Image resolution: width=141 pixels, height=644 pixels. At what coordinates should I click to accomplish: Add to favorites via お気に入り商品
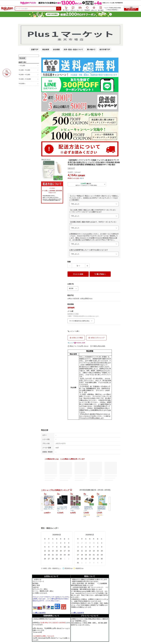[76, 337]
